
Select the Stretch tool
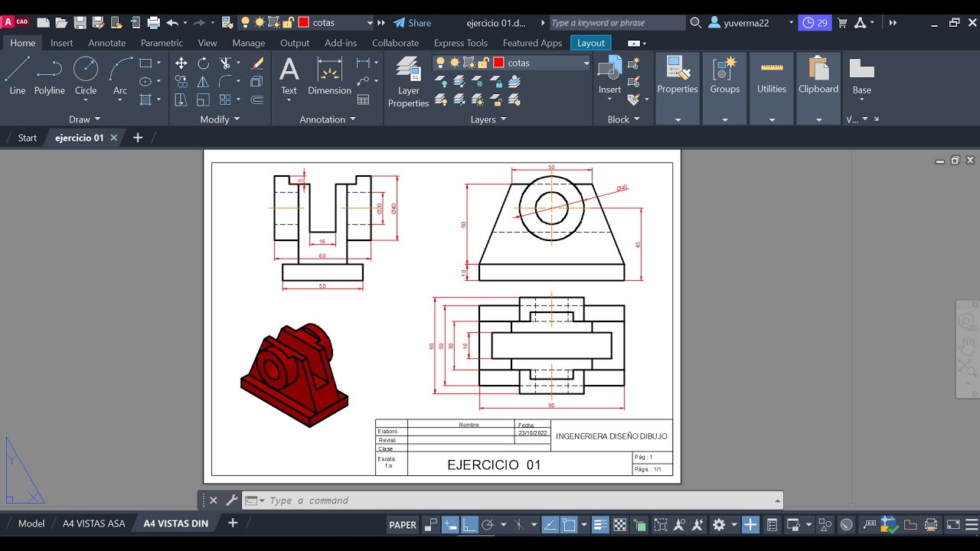pos(181,99)
